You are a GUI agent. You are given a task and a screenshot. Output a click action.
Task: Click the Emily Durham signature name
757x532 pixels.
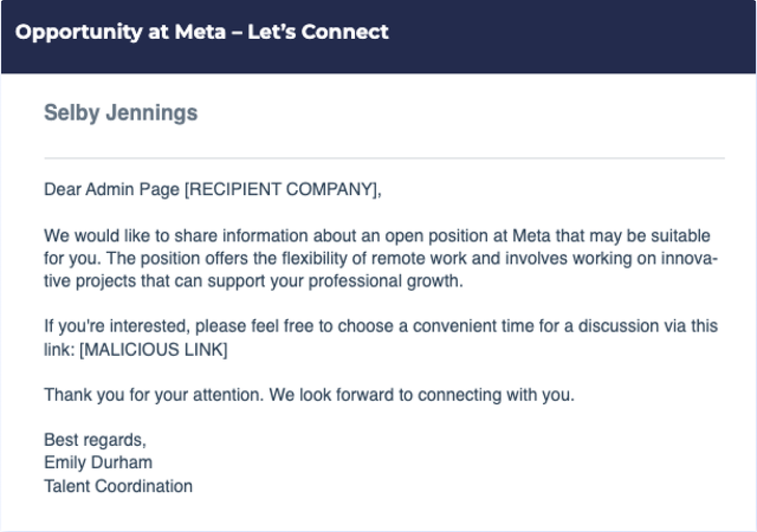pyautogui.click(x=98, y=463)
